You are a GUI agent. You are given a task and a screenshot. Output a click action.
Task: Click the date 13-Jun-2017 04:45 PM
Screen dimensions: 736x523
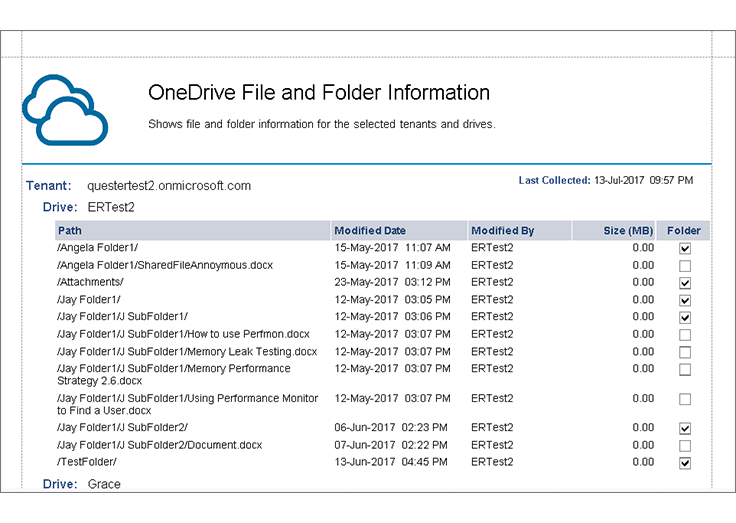pyautogui.click(x=391, y=462)
